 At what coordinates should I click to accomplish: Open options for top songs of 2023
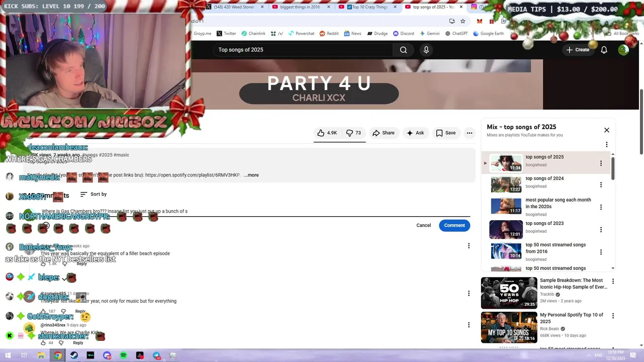(x=601, y=230)
